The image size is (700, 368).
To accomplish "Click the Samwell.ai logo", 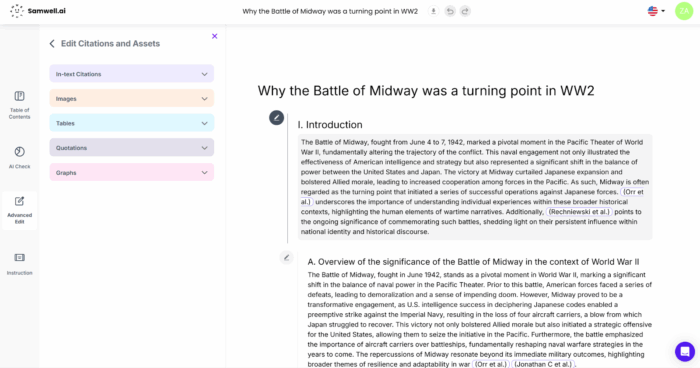I will [x=38, y=11].
